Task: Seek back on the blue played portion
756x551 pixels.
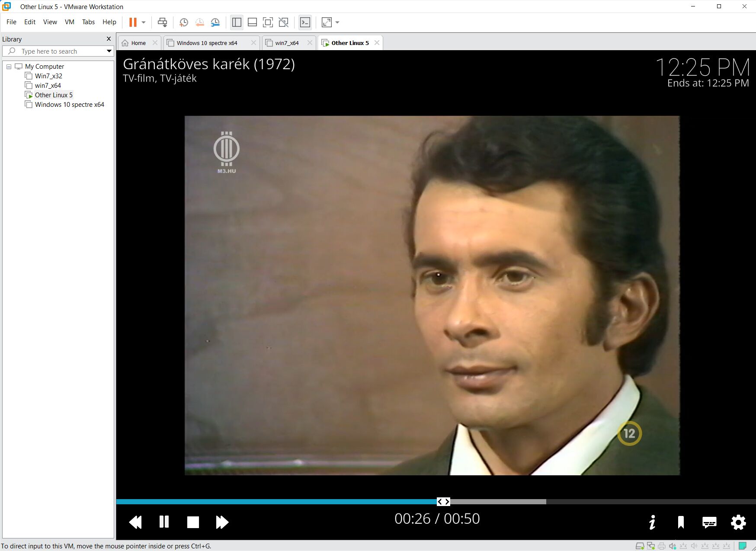Action: click(276, 502)
